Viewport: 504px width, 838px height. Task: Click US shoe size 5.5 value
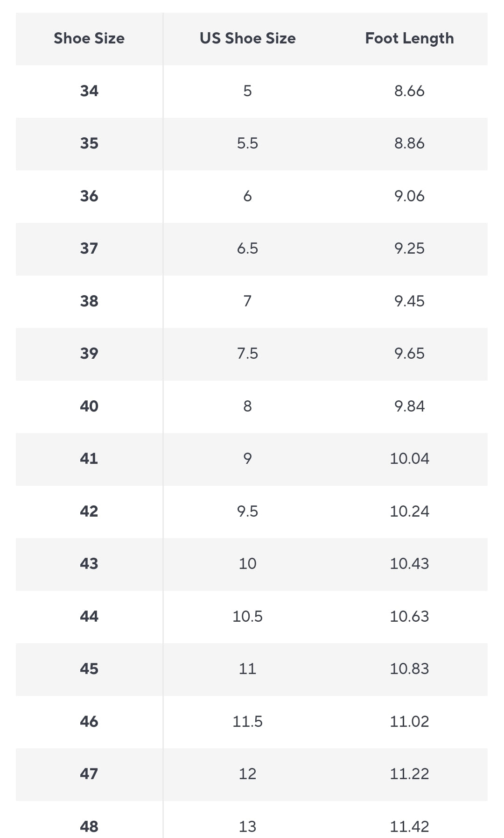point(247,143)
